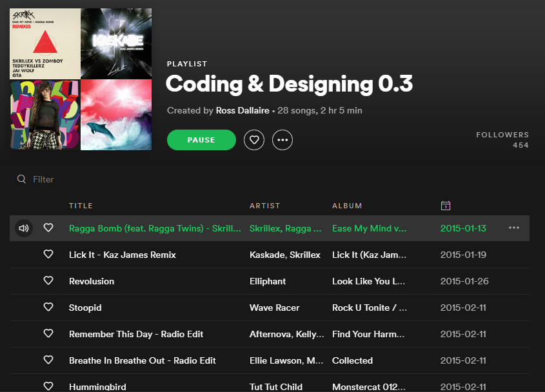
Task: Click date 2015-01-26 on Revolusion row
Action: point(464,281)
